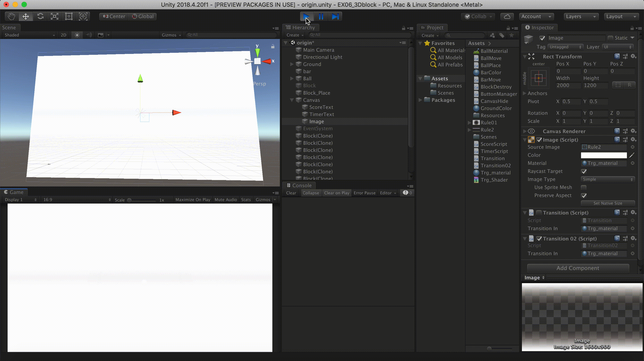644x361 pixels.
Task: Toggle Mute Audio in Game view
Action: coord(225,200)
